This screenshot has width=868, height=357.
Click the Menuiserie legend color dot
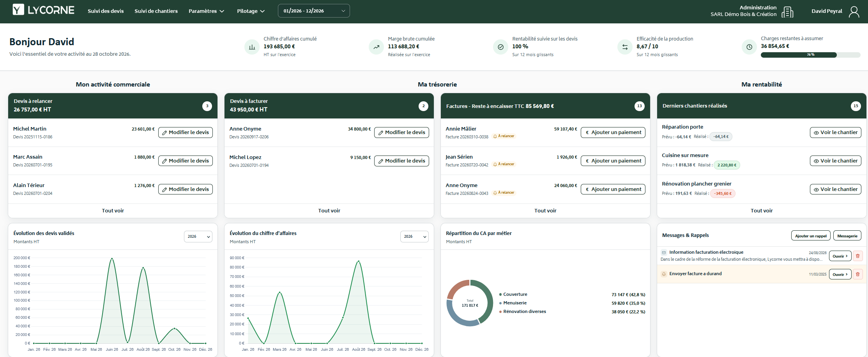(x=500, y=303)
